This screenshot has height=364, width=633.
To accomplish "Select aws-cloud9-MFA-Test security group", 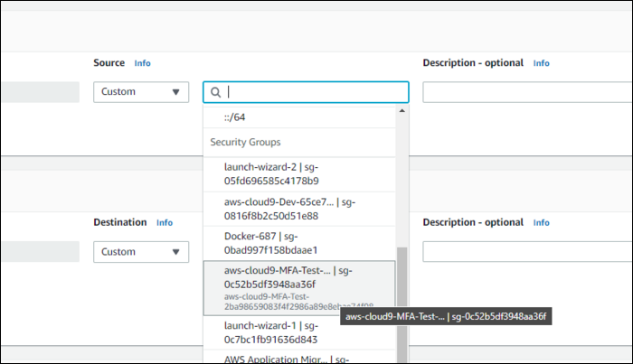I will pyautogui.click(x=299, y=288).
